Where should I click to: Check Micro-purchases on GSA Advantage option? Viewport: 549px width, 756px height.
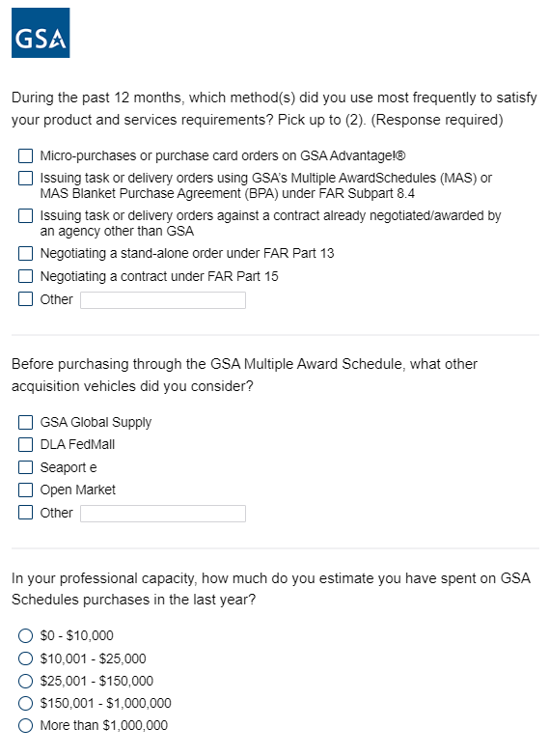pyautogui.click(x=25, y=155)
